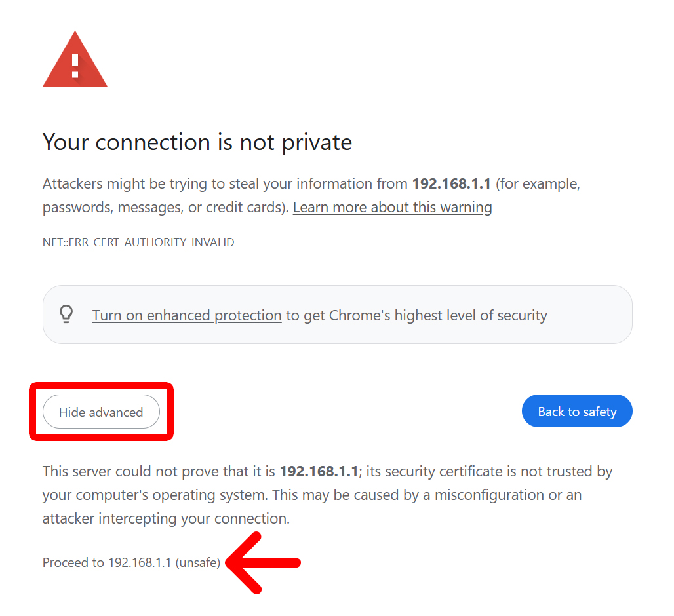Screen dimensions: 674x616
Task: Click 'your computer's operating system' text
Action: click(134, 495)
